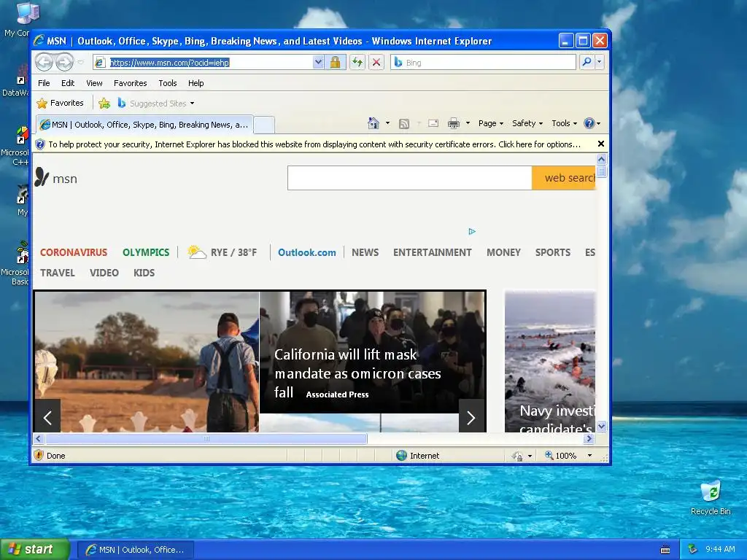
Task: Show previous slide in news carousel
Action: pos(47,418)
